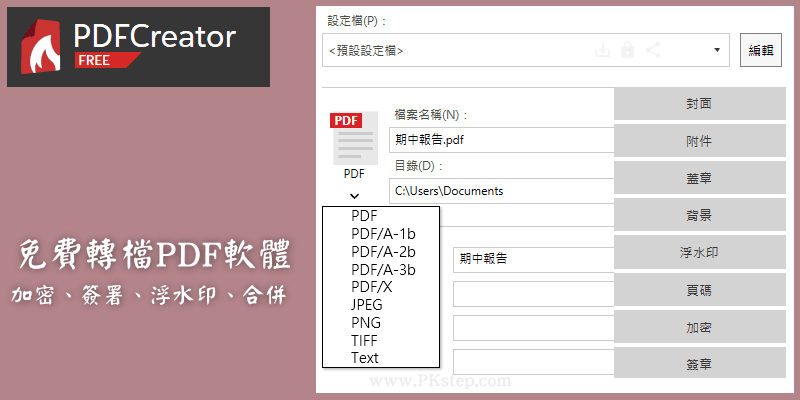The height and width of the screenshot is (400, 800).
Task: Select JPEG from the format list
Action: (x=366, y=305)
